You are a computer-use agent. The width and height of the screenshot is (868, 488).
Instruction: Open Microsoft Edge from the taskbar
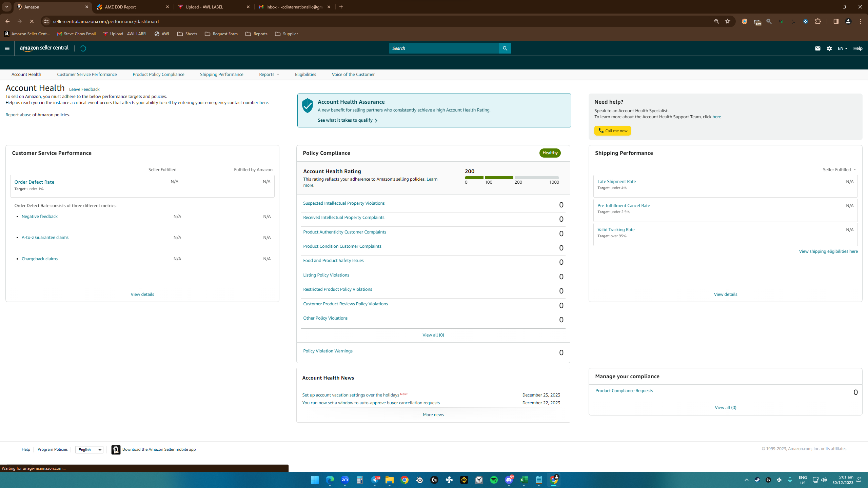coord(330,480)
